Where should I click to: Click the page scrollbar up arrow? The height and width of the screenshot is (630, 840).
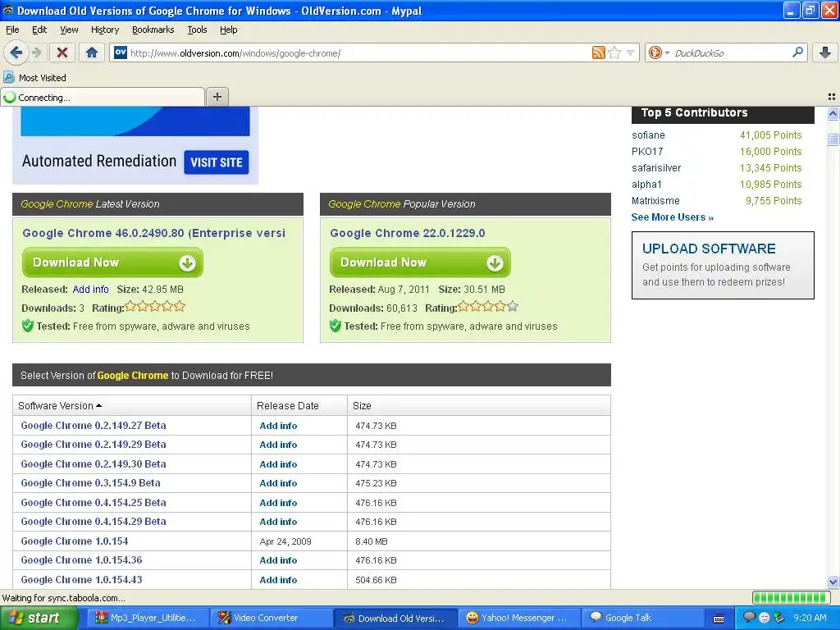tap(833, 113)
